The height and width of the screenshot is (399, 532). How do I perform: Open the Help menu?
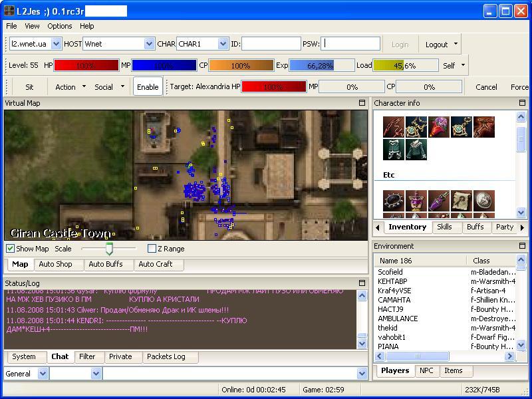click(x=87, y=26)
